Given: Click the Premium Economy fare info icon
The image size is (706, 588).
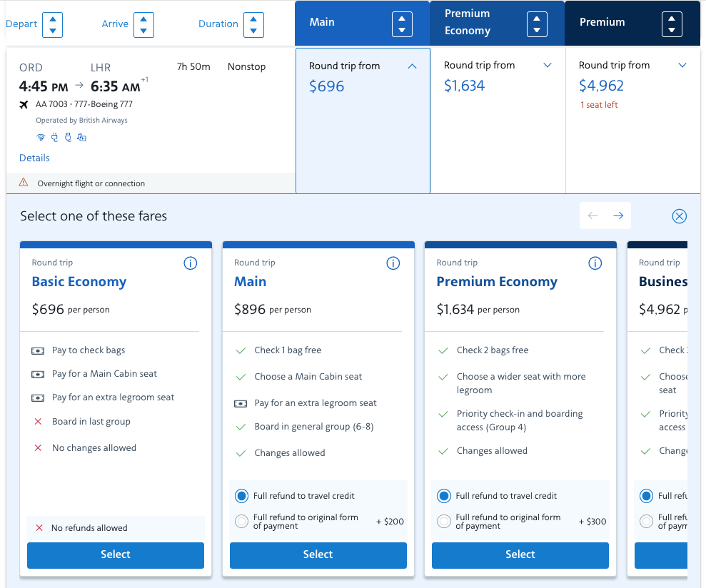Looking at the screenshot, I should 595,263.
